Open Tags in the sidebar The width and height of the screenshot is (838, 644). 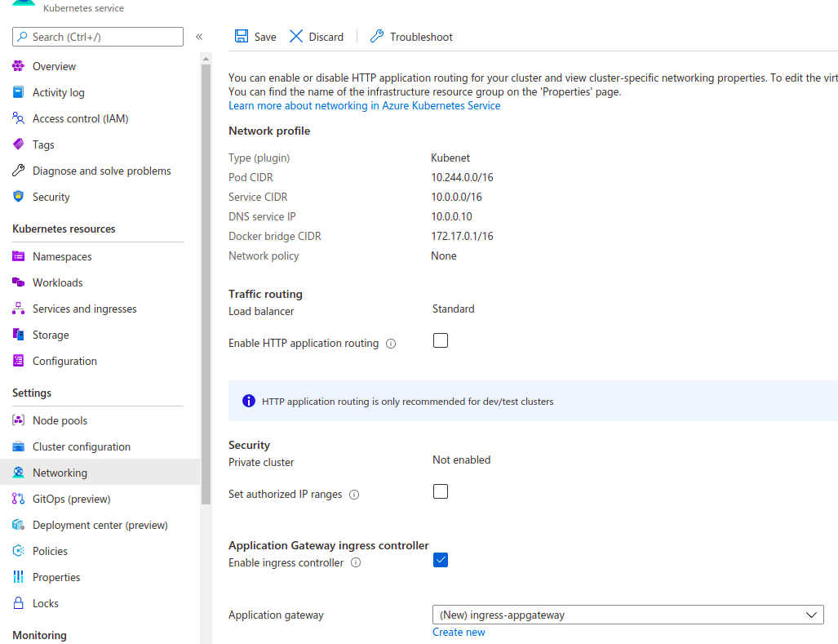tap(43, 144)
